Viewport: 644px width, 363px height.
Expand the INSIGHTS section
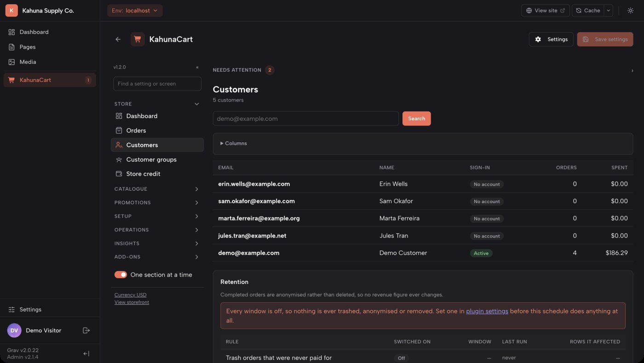pyautogui.click(x=157, y=244)
